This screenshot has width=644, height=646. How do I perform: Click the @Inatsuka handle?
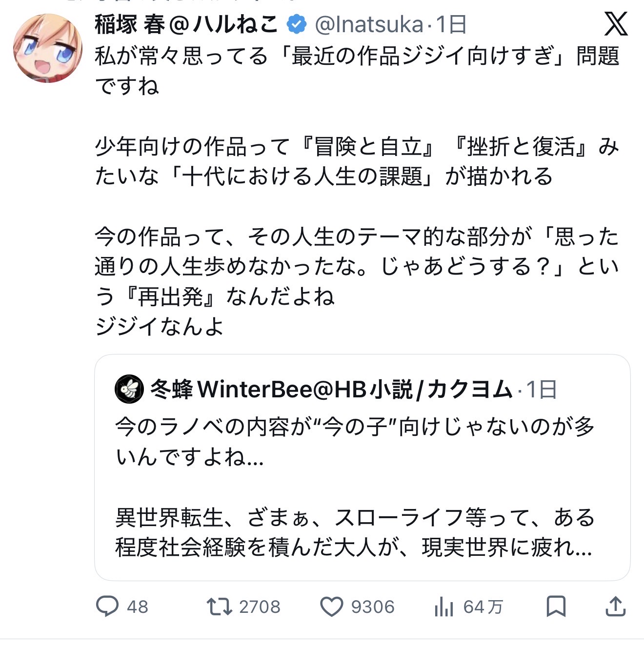(369, 24)
